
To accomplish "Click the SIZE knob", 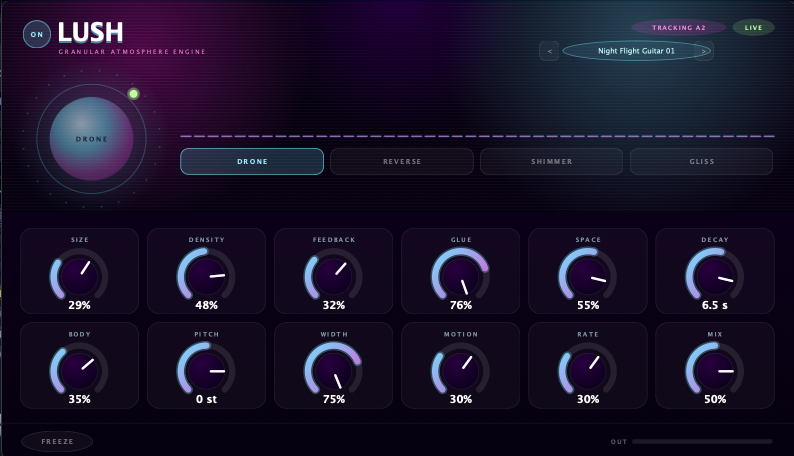I will pyautogui.click(x=80, y=276).
